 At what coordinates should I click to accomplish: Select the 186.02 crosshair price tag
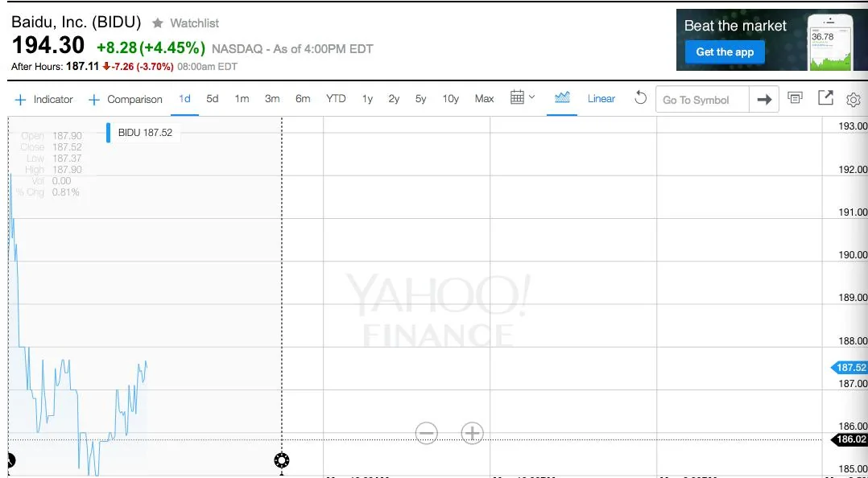pyautogui.click(x=849, y=440)
